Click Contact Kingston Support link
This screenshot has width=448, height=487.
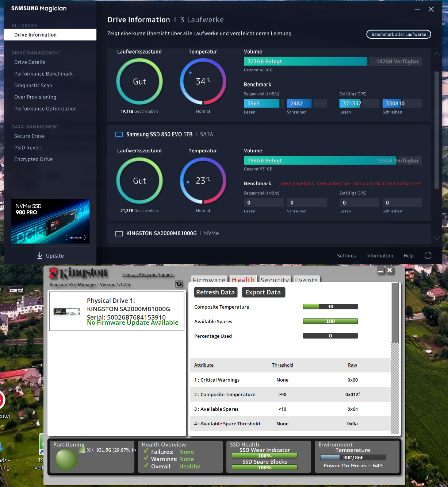pos(148,275)
